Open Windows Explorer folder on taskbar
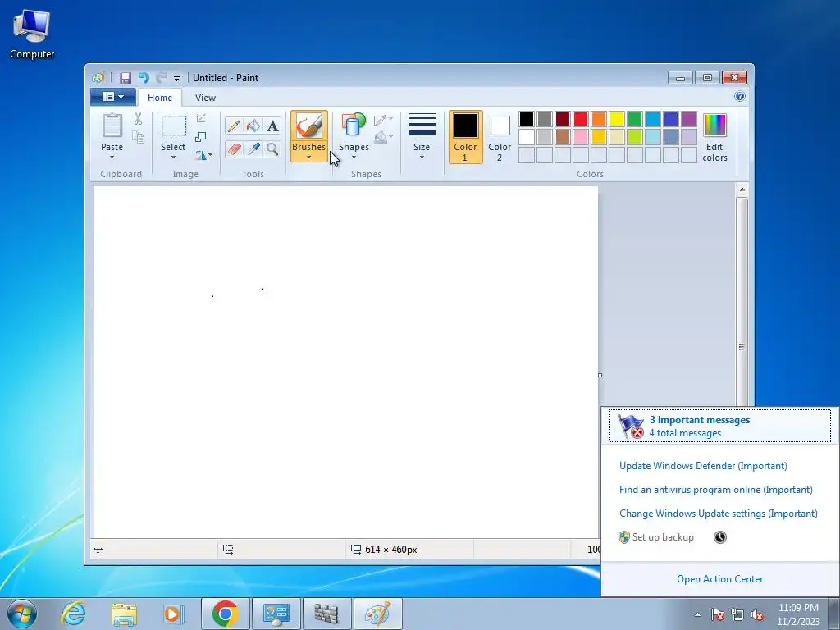840x630 pixels. pos(124,614)
